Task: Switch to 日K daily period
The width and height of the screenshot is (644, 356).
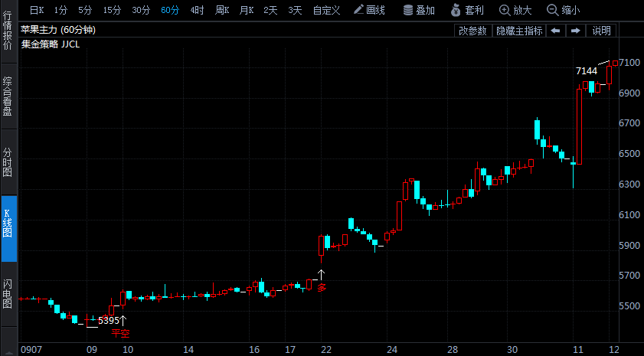Action: tap(37, 10)
